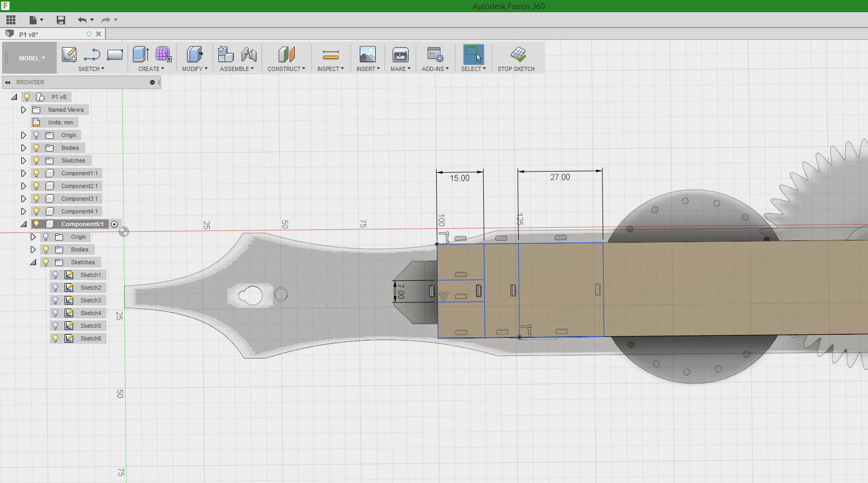Viewport: 868px width, 483px height.
Task: Activate the Select tool icon
Action: 473,54
